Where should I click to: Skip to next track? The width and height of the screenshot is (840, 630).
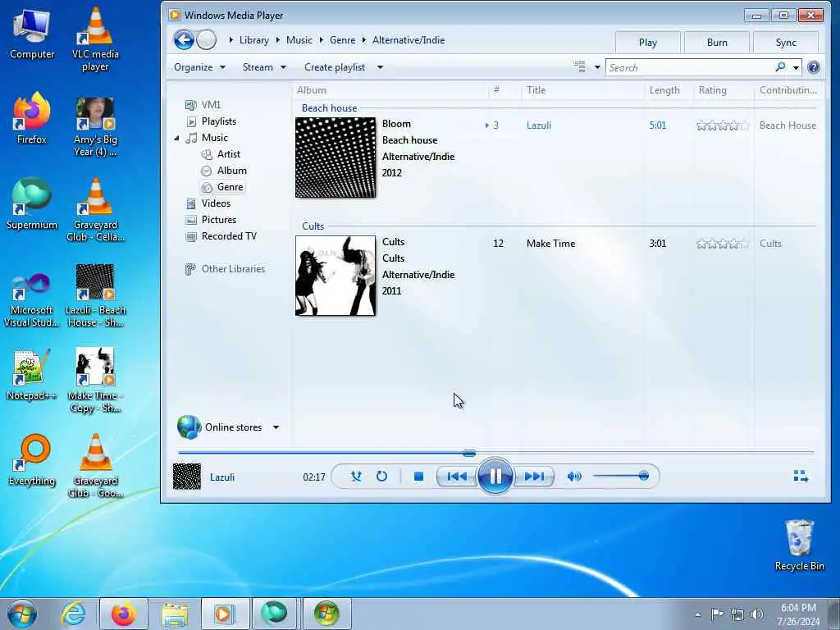pos(534,477)
